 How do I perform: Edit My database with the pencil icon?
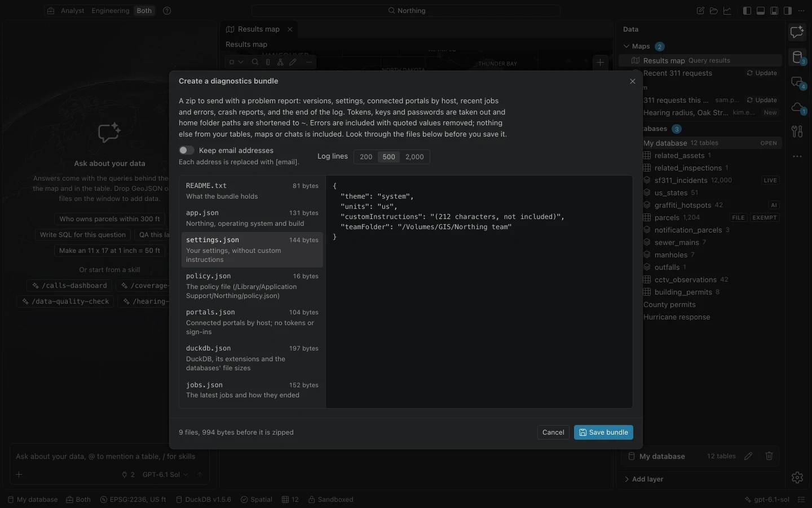coord(748,456)
